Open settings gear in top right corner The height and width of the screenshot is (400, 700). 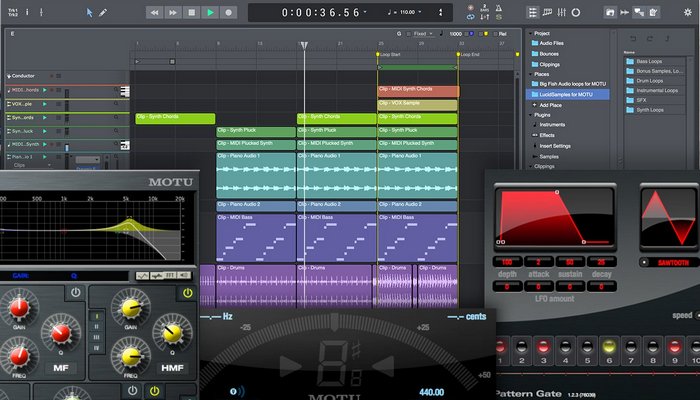688,13
